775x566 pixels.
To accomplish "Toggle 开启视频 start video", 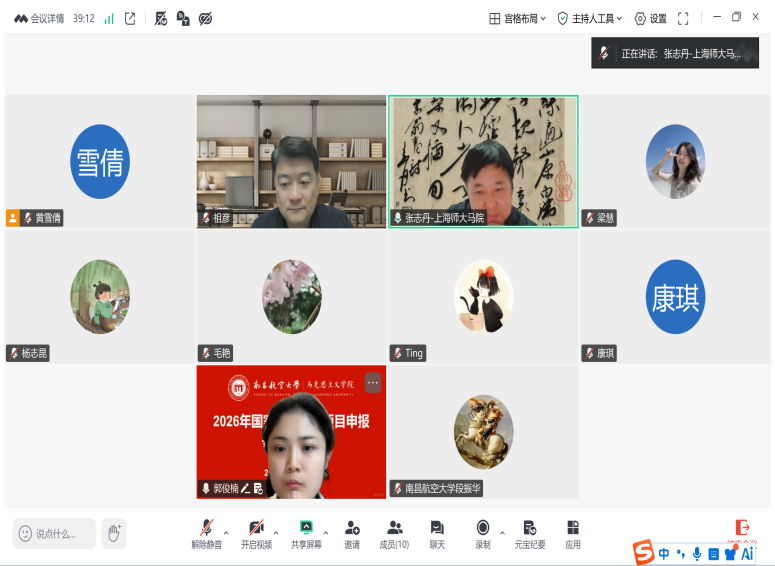I will click(257, 534).
